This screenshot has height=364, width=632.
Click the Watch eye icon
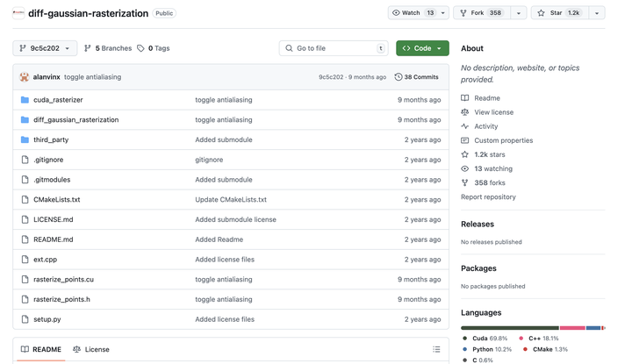click(x=396, y=13)
